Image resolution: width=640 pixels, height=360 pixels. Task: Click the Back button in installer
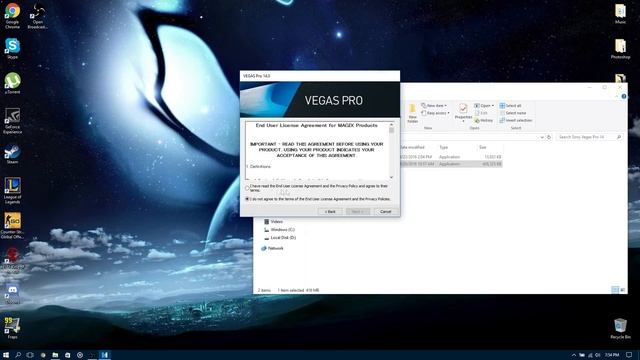pos(330,212)
